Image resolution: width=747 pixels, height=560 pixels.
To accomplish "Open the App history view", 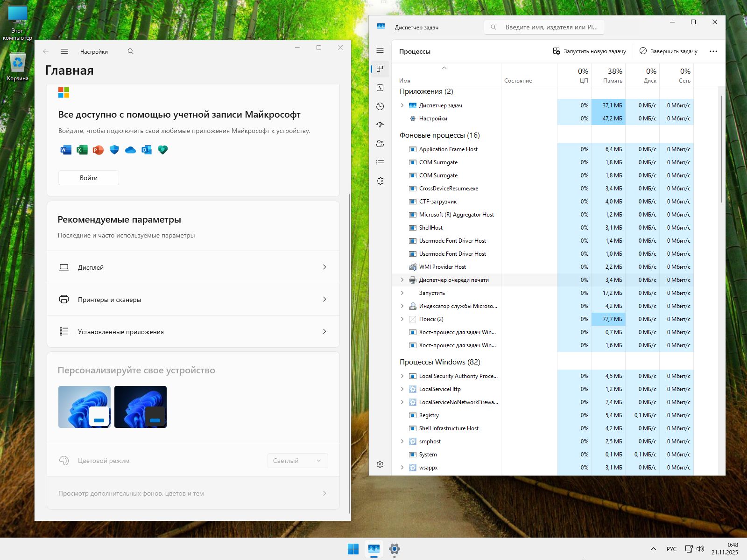I will click(x=380, y=106).
